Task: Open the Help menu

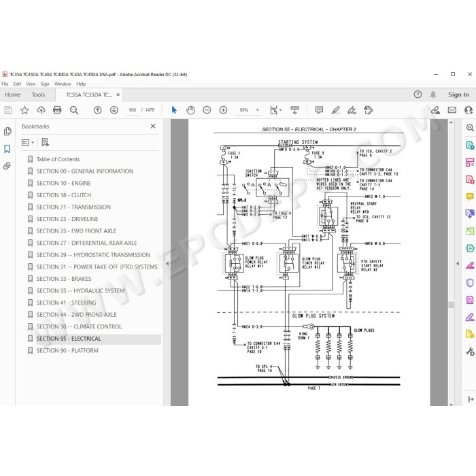Action: point(81,84)
